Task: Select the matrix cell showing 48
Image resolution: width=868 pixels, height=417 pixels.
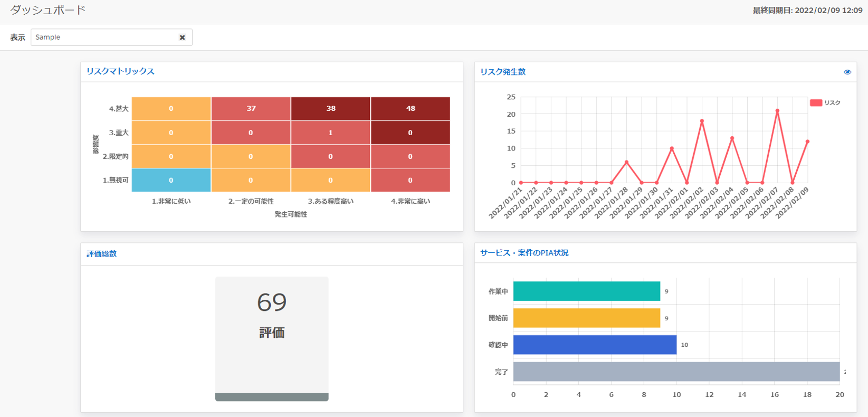Action: click(x=410, y=109)
